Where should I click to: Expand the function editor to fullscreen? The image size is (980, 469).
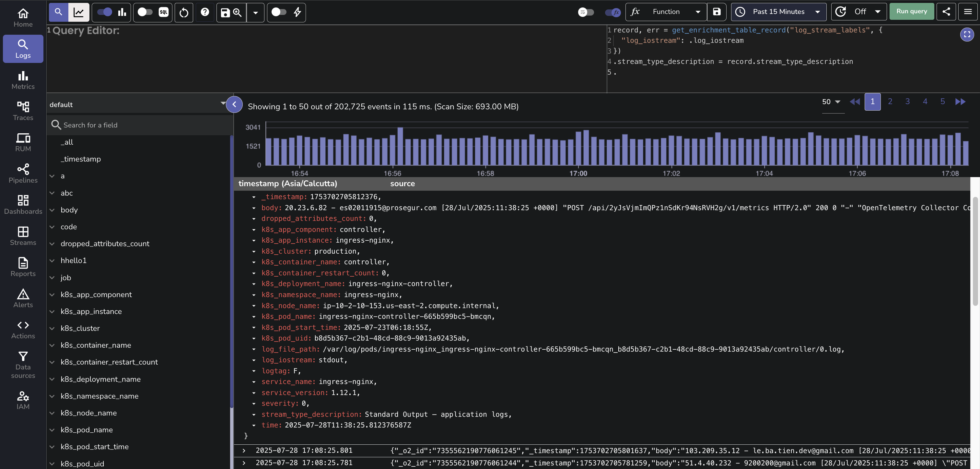coord(967,35)
